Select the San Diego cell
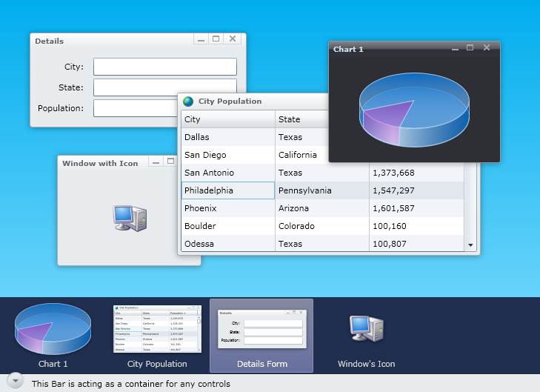 [x=228, y=155]
